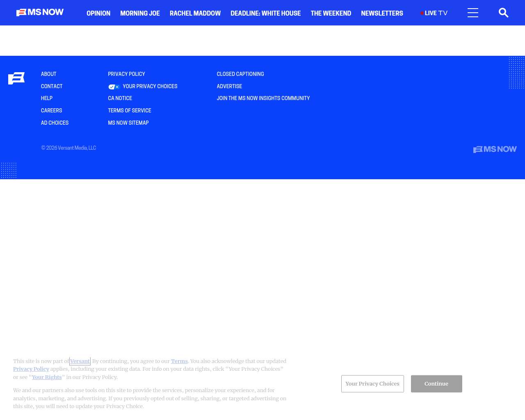Open the Help footer link
525x420 pixels.
tap(47, 98)
